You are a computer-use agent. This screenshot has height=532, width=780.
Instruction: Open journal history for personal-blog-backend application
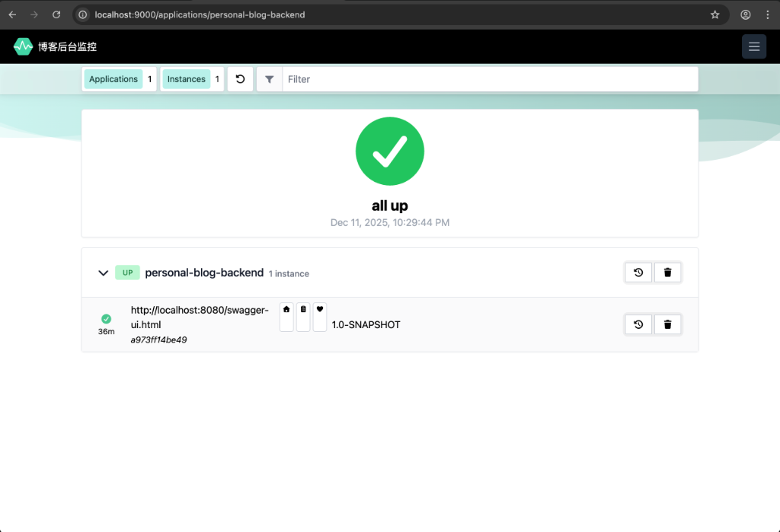pyautogui.click(x=638, y=272)
